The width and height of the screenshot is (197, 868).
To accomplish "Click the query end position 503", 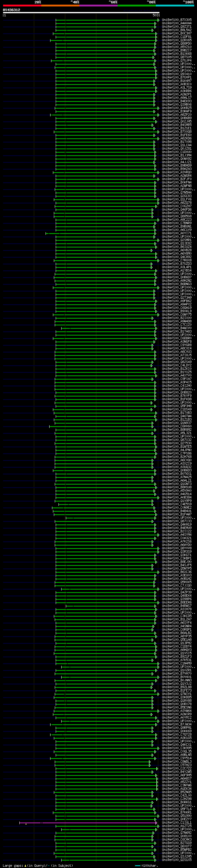I will coord(155,15).
